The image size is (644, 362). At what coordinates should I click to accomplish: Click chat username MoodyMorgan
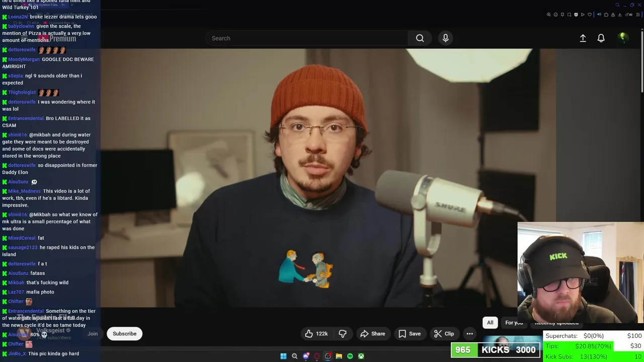[x=24, y=59]
